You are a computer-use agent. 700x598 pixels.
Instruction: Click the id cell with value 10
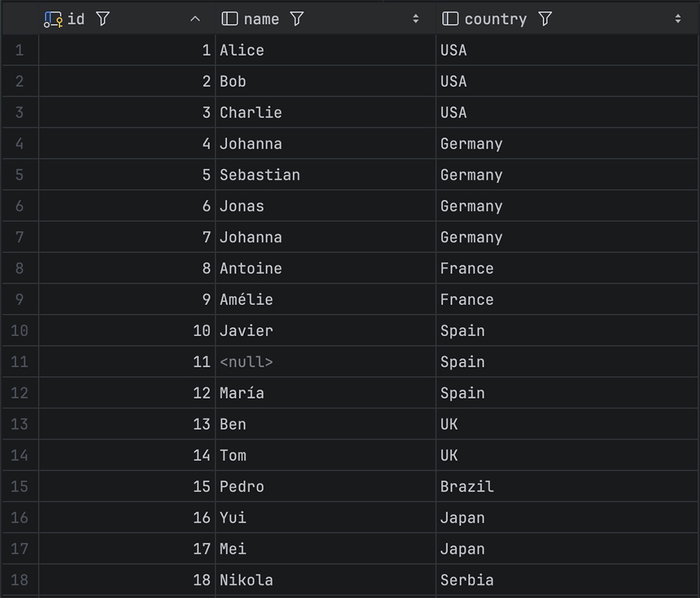click(201, 331)
